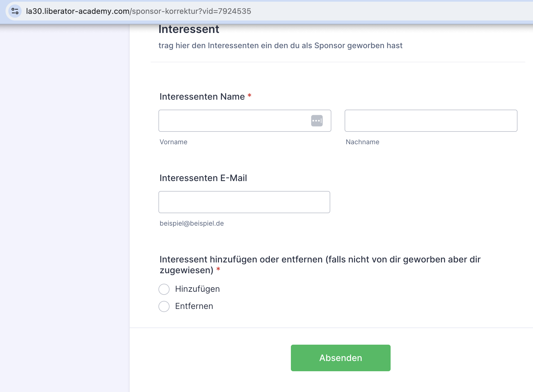Click the Absenden submit button
Image resolution: width=533 pixels, height=392 pixels.
[340, 358]
